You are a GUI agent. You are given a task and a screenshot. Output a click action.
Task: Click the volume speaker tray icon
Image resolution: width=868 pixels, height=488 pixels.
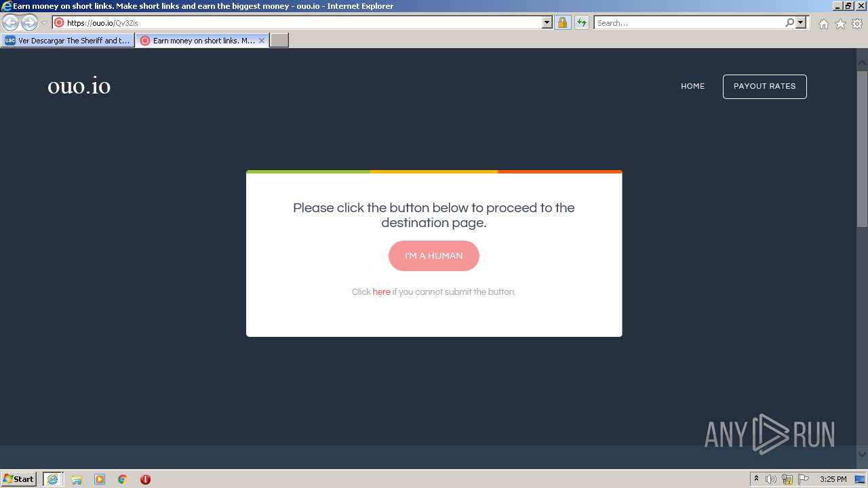click(x=771, y=479)
